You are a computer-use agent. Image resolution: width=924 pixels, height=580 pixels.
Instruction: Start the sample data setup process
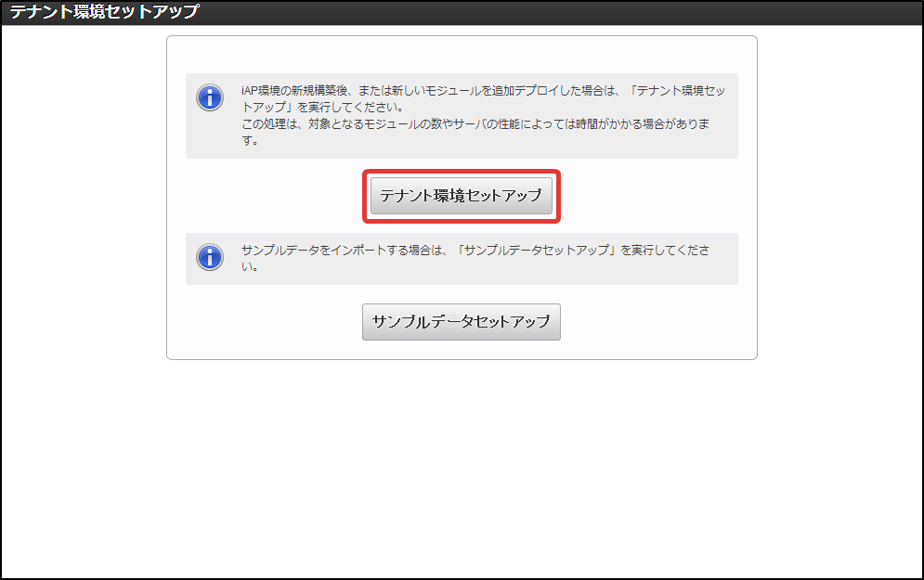(462, 322)
